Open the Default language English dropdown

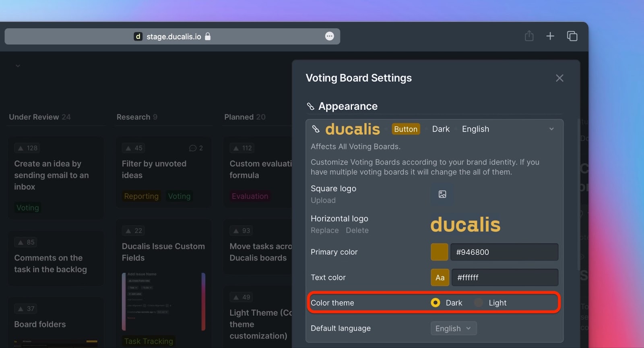pos(454,328)
